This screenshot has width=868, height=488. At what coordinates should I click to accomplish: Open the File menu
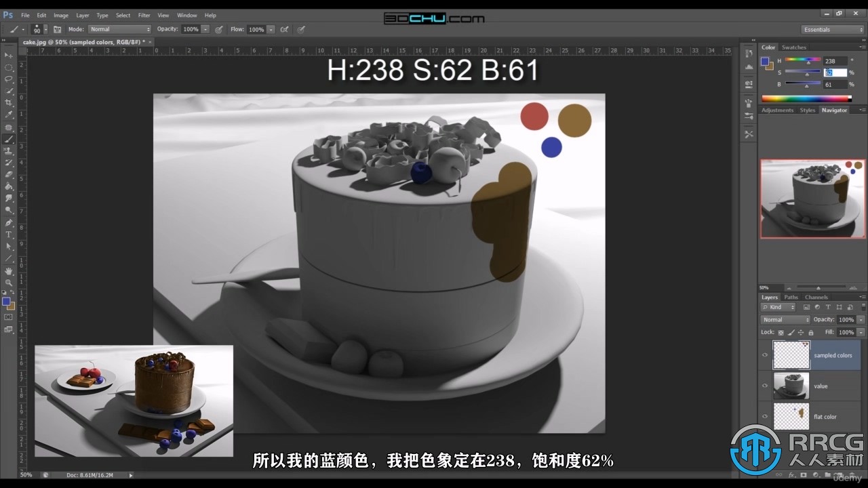coord(25,15)
